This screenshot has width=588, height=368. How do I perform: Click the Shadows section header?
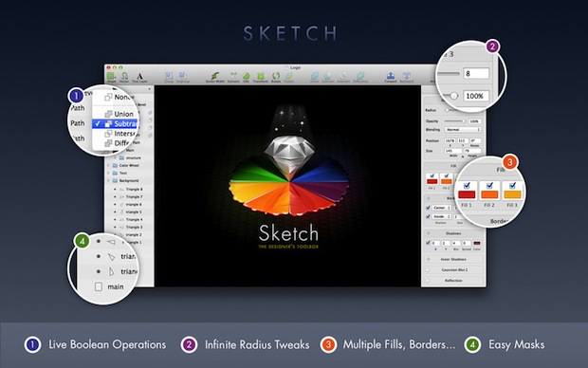pos(453,233)
